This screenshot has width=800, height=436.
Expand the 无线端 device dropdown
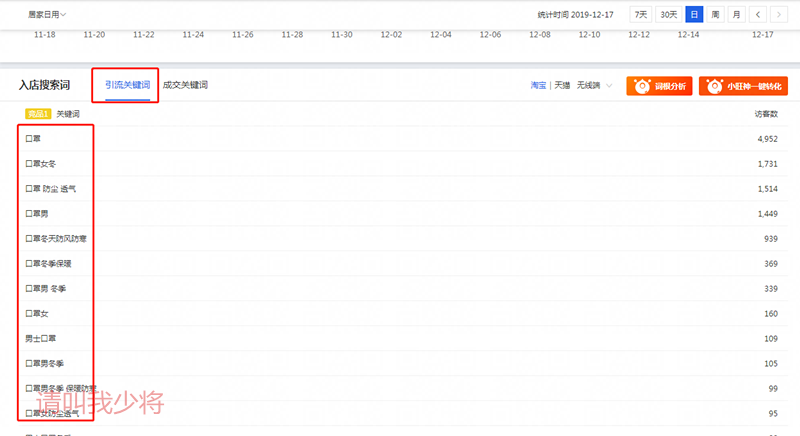pos(588,87)
